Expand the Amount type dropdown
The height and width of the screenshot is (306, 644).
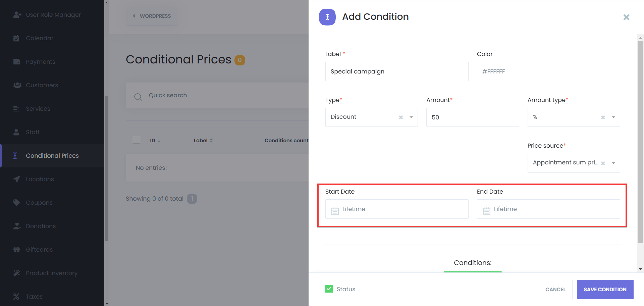point(613,117)
